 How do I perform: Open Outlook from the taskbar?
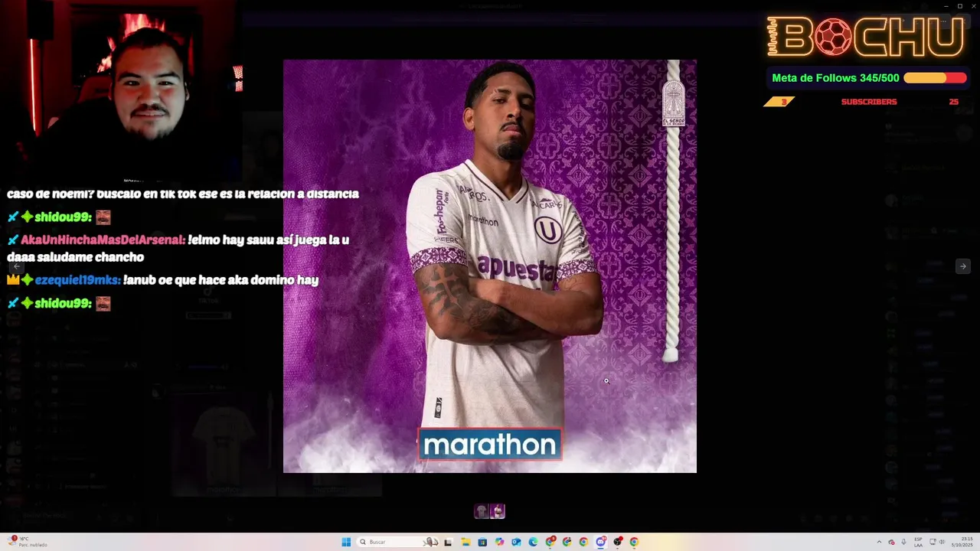pyautogui.click(x=516, y=542)
